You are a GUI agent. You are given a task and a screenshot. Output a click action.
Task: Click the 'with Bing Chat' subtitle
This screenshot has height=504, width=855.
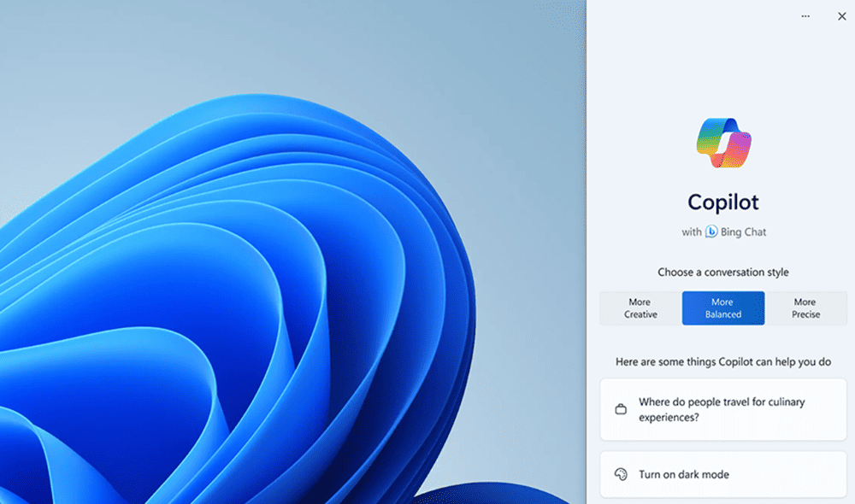point(723,231)
